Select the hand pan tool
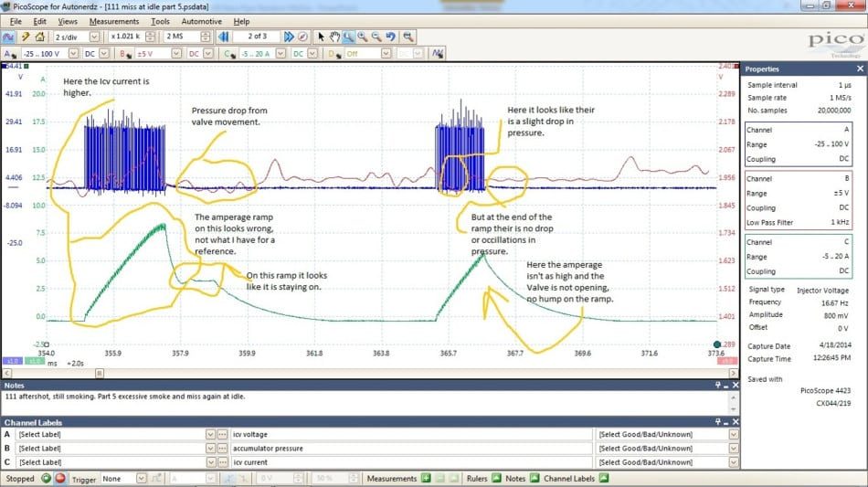The image size is (868, 487). point(334,37)
